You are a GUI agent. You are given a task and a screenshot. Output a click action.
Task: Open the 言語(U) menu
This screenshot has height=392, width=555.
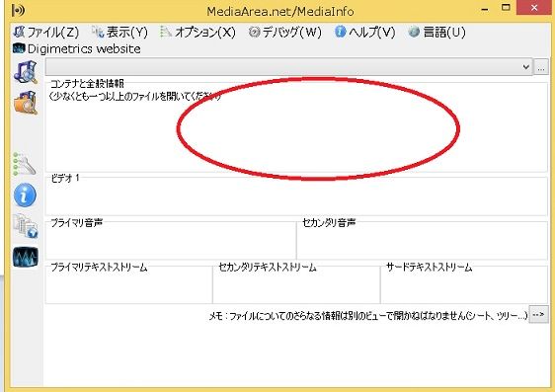click(x=436, y=33)
